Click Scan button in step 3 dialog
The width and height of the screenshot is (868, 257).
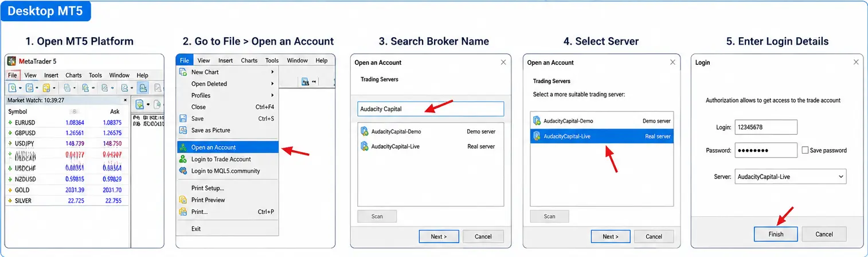377,216
